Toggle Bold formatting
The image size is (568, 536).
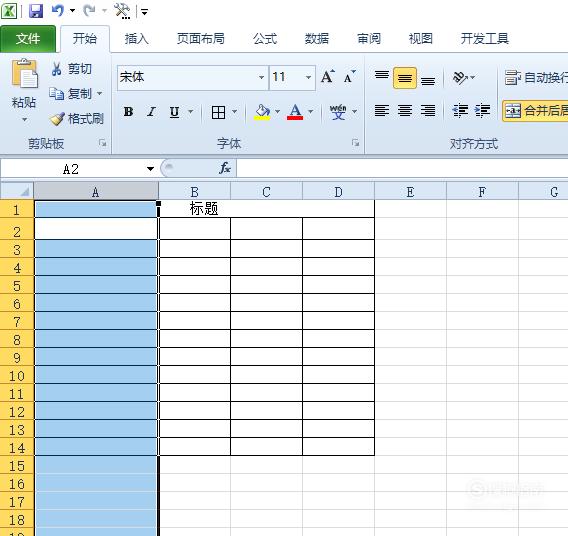tap(128, 112)
